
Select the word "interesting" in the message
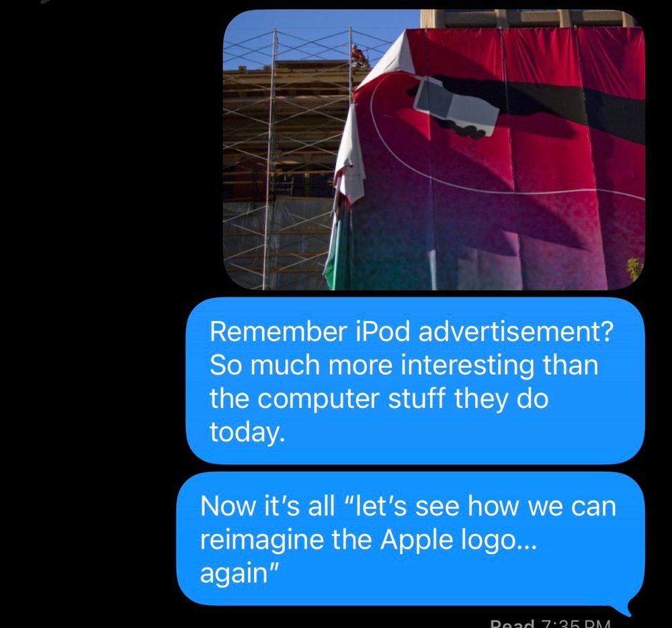click(467, 365)
